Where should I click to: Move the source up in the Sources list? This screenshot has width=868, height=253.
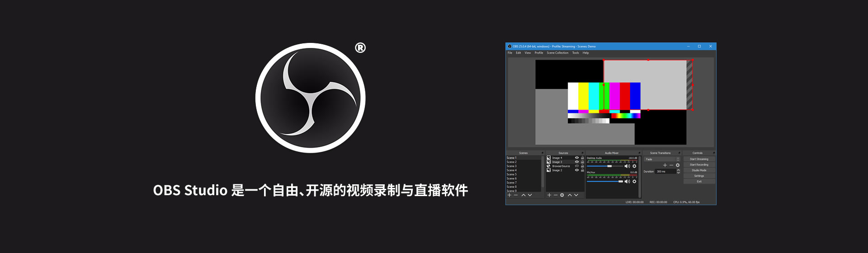[570, 195]
